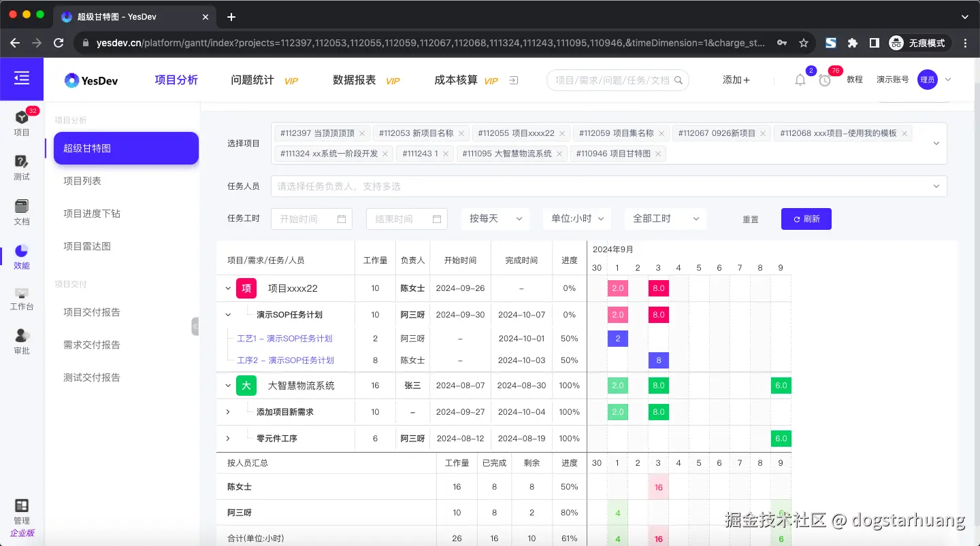Image resolution: width=980 pixels, height=546 pixels.
Task: Click the search magnifier in the search bar
Action: [x=679, y=80]
